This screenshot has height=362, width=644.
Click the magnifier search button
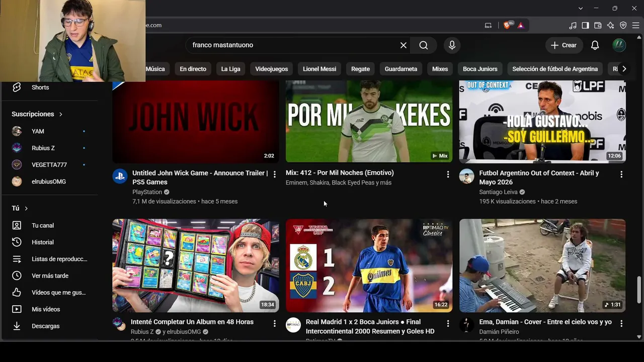pos(424,45)
